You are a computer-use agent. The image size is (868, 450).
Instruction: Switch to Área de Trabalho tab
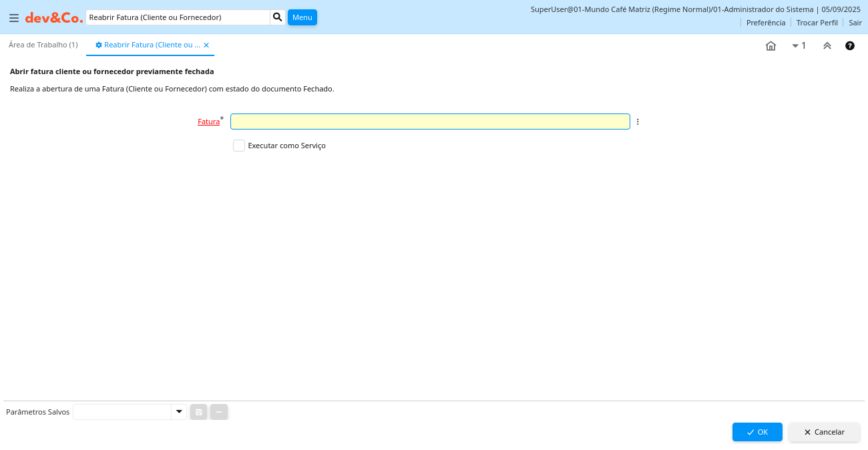coord(43,45)
